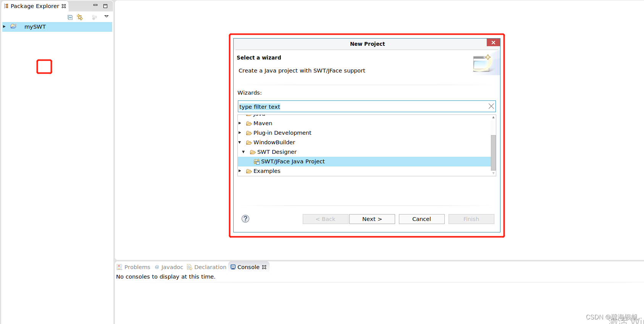Viewport: 644px width, 324px height.
Task: Click the Console monitor icon
Action: [x=233, y=267]
